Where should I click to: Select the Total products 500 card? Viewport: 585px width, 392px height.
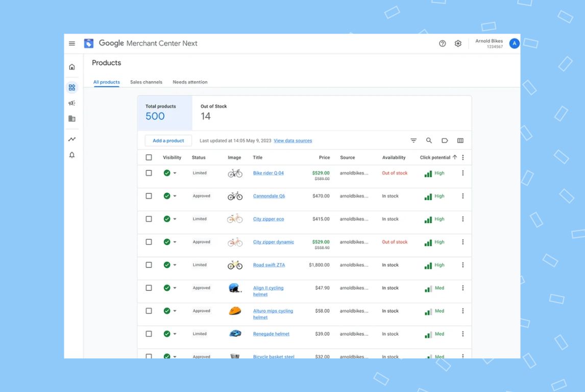tap(165, 113)
